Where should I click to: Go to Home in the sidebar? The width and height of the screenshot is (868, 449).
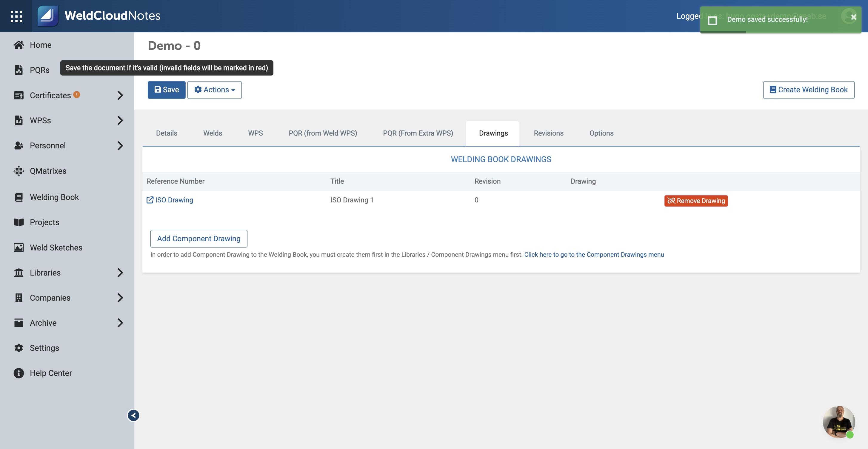40,45
